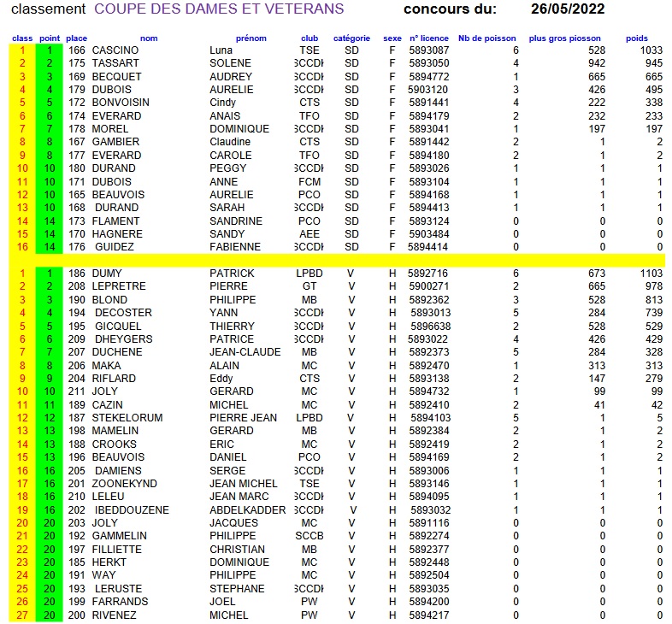This screenshot has height=624, width=672.
Task: Click the licence number 5892716
Action: (428, 274)
